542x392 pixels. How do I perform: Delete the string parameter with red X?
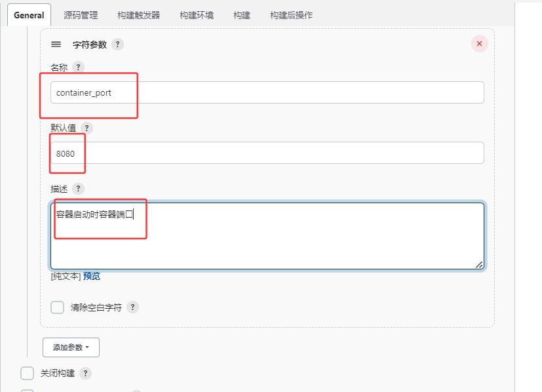click(x=480, y=43)
